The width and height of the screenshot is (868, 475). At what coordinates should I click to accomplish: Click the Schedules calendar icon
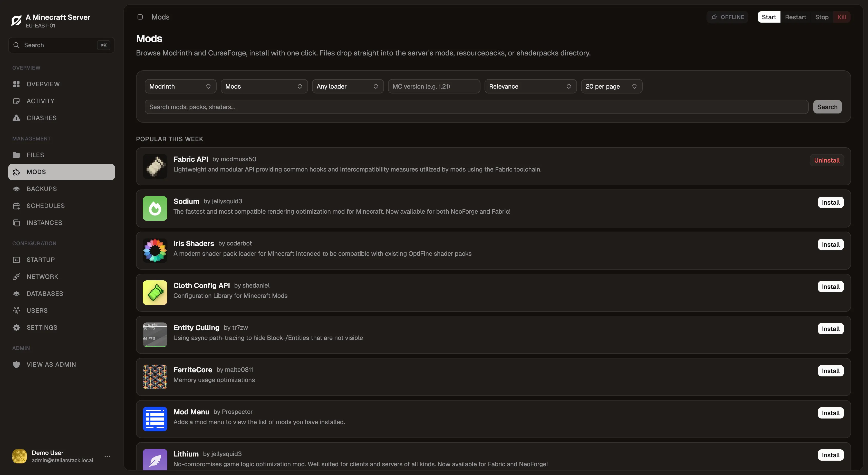[x=16, y=206]
